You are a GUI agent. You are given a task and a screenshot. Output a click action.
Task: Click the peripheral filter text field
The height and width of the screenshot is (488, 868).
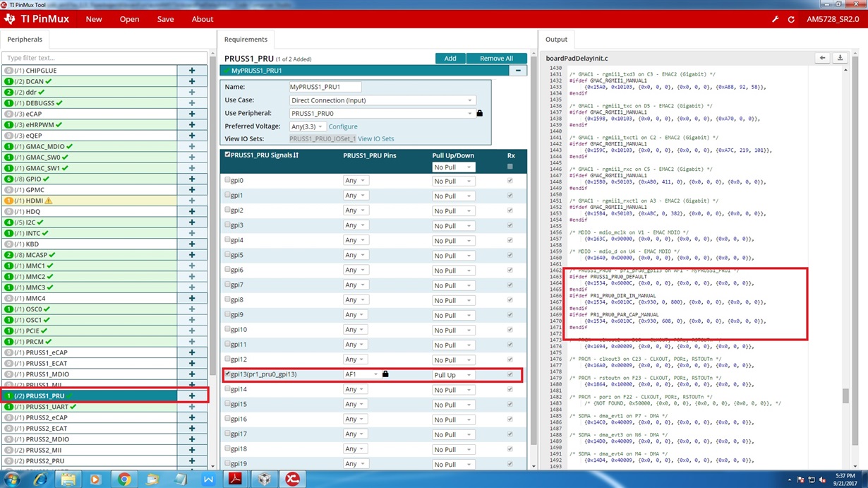pos(104,58)
